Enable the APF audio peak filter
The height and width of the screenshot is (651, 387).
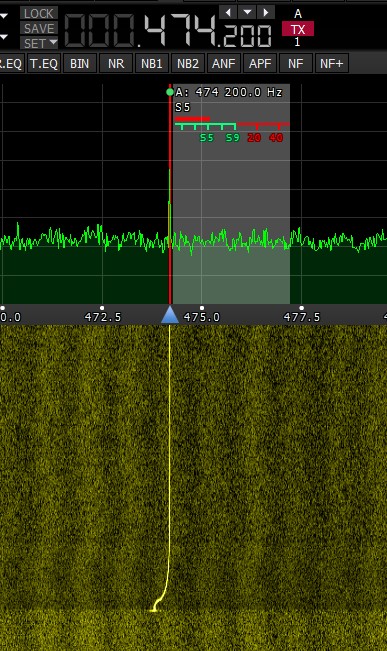(x=260, y=64)
